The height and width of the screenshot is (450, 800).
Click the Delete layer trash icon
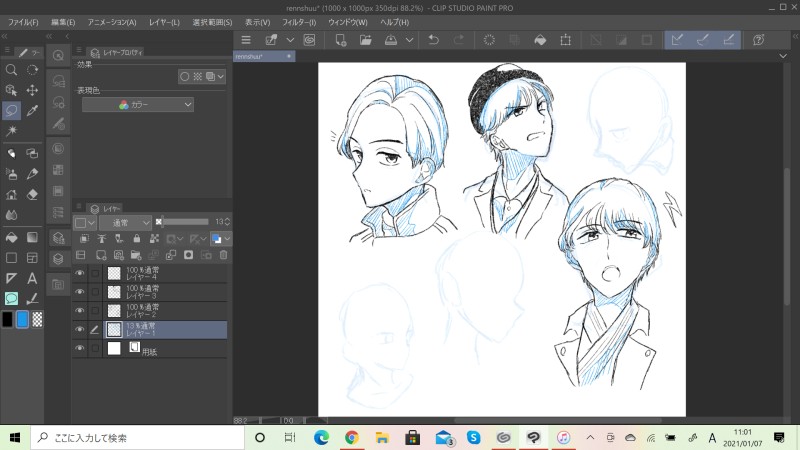(x=223, y=255)
